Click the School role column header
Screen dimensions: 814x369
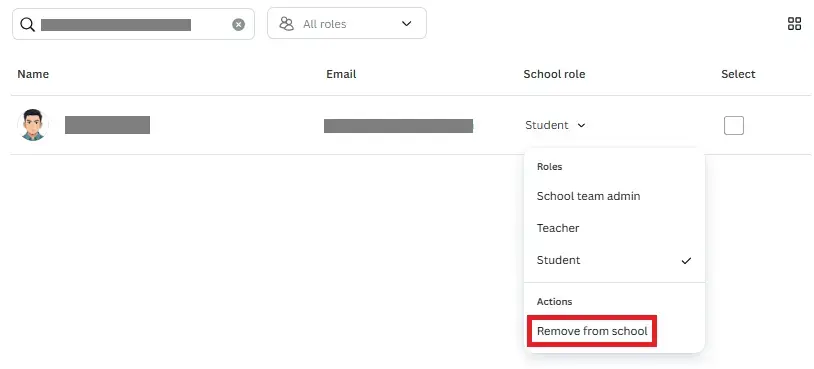tap(554, 74)
